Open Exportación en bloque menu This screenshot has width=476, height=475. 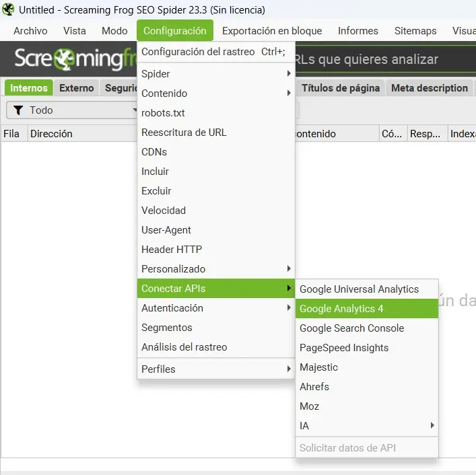(x=272, y=31)
